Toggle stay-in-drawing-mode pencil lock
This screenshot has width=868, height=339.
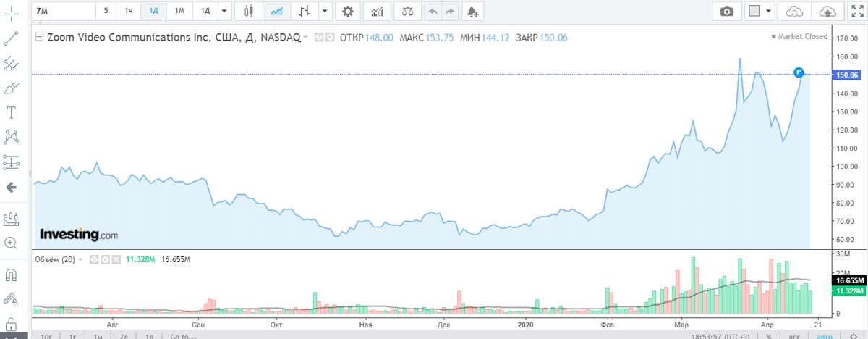(11, 298)
